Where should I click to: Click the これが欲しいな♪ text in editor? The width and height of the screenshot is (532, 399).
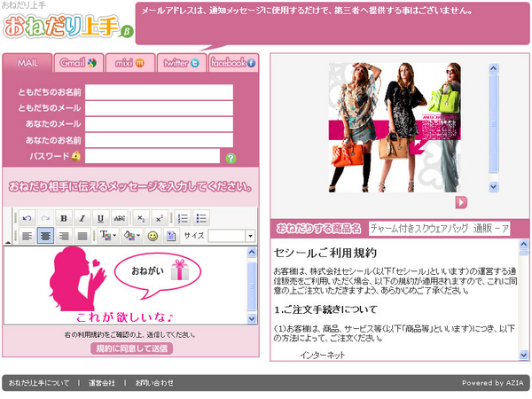pyautogui.click(x=125, y=317)
